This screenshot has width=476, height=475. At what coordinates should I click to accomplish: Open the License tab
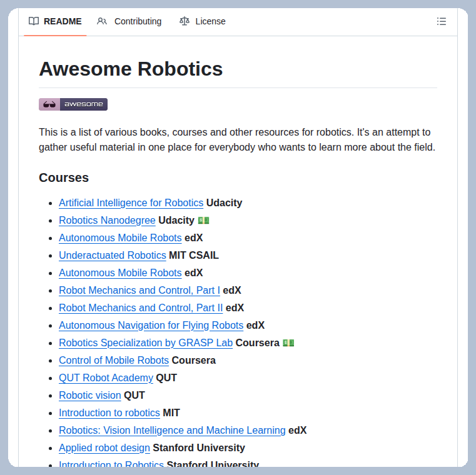[203, 21]
